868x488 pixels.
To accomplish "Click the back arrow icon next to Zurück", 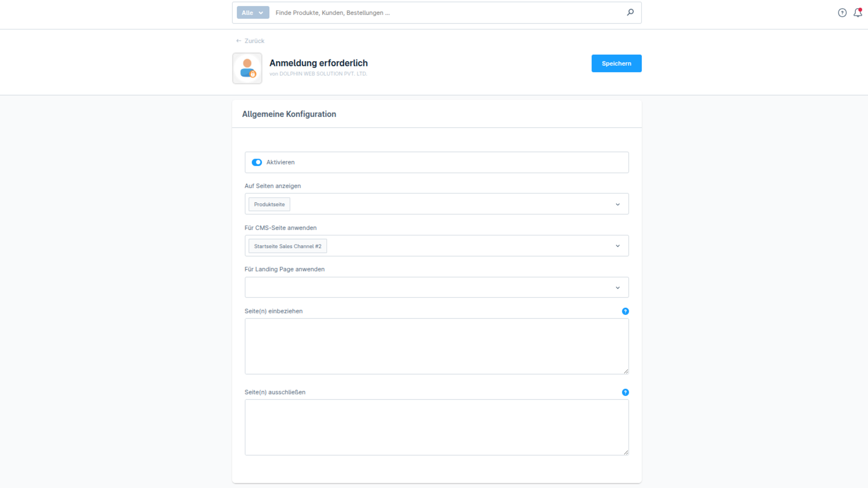I will tap(239, 41).
